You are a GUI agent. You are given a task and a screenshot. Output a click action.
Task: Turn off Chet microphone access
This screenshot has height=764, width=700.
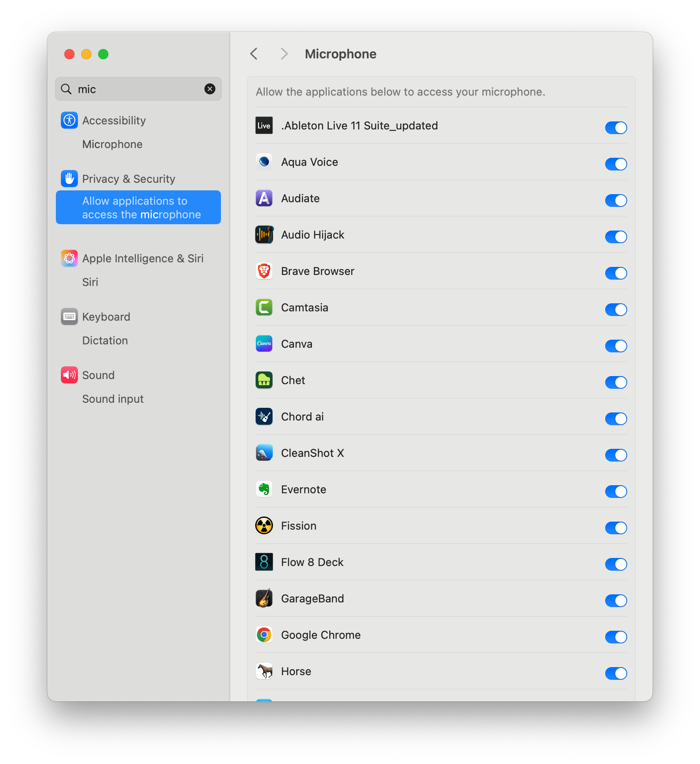(616, 382)
